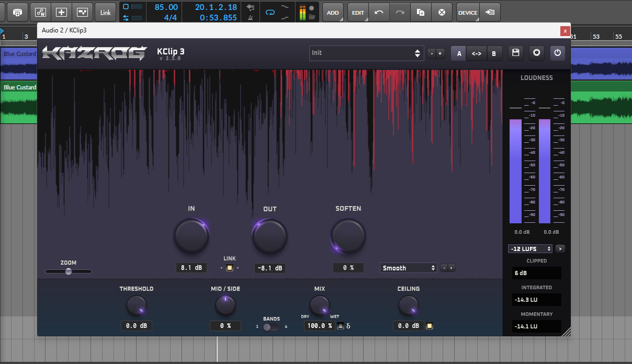Click the SOFTEN knob
Screen dimensions: 632x364
click(x=348, y=235)
